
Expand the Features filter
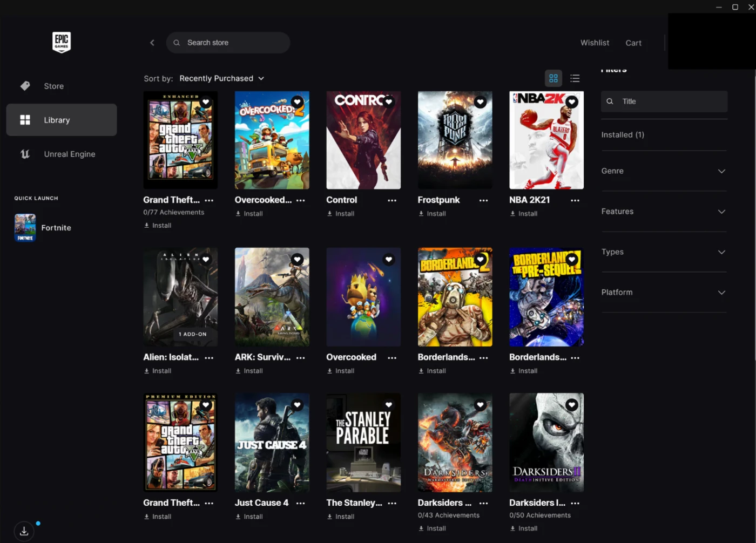tap(664, 212)
